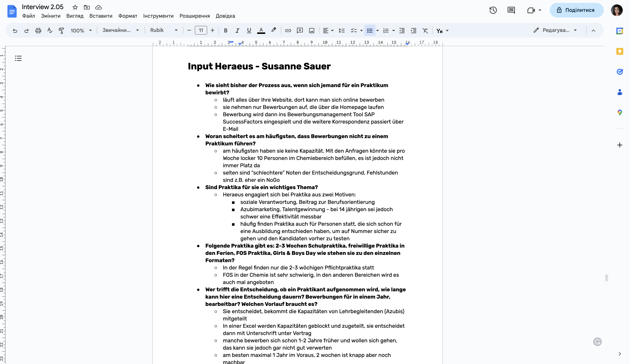
Task: Run spelling and grammar check icon
Action: coord(50,30)
